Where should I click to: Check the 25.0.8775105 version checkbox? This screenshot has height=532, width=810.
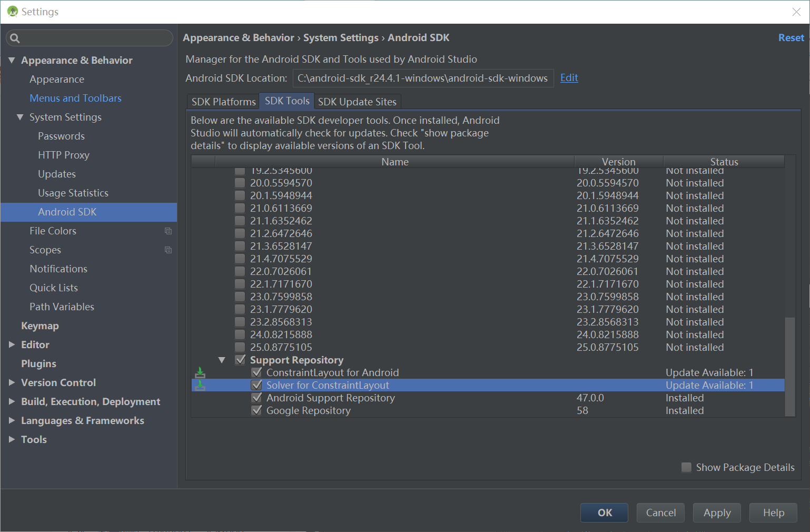[240, 347]
